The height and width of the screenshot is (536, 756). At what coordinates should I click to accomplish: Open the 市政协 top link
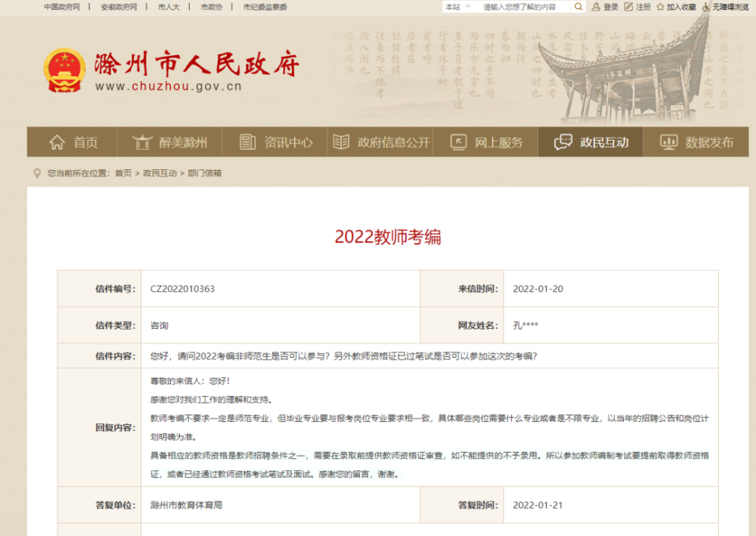click(212, 7)
